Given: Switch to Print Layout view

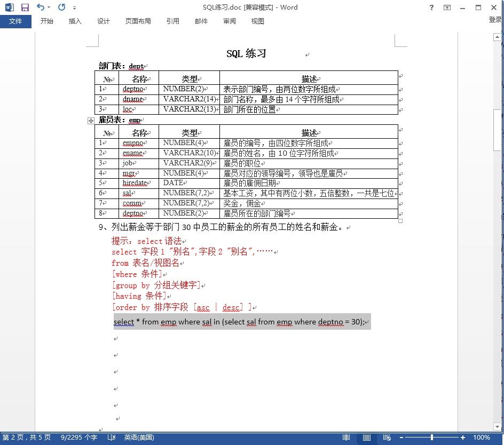Looking at the screenshot, I should click(366, 438).
